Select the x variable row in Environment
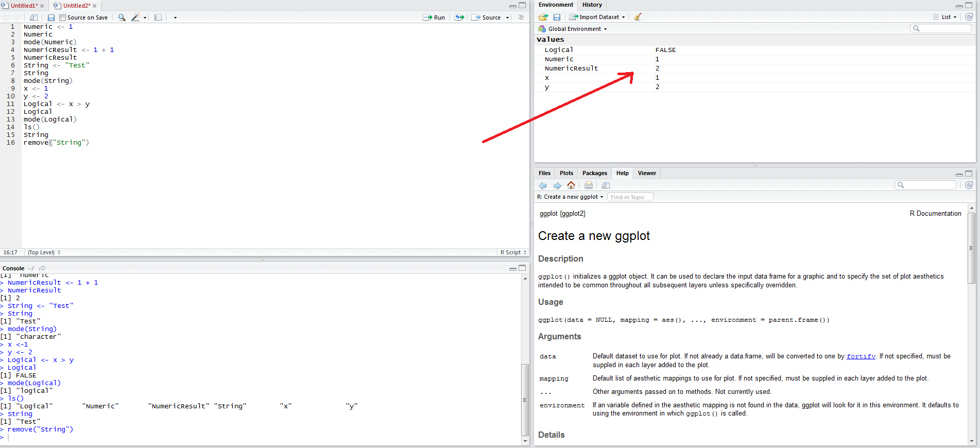The width and height of the screenshot is (980, 448). (754, 78)
